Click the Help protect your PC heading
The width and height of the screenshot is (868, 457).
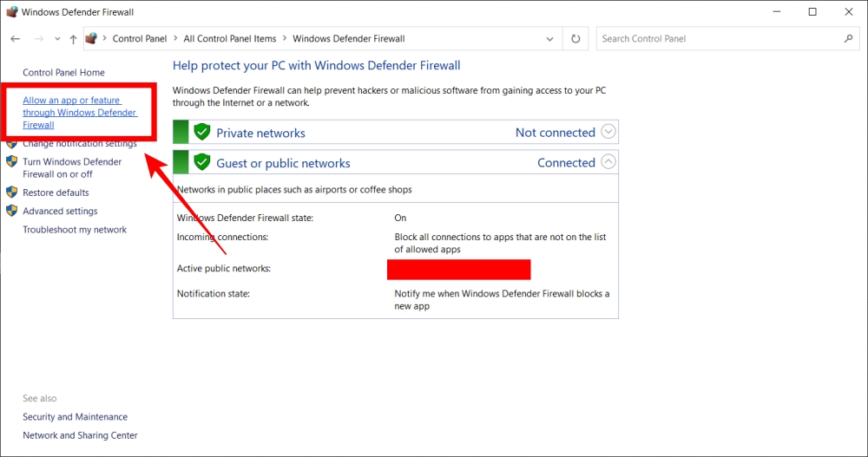[316, 65]
